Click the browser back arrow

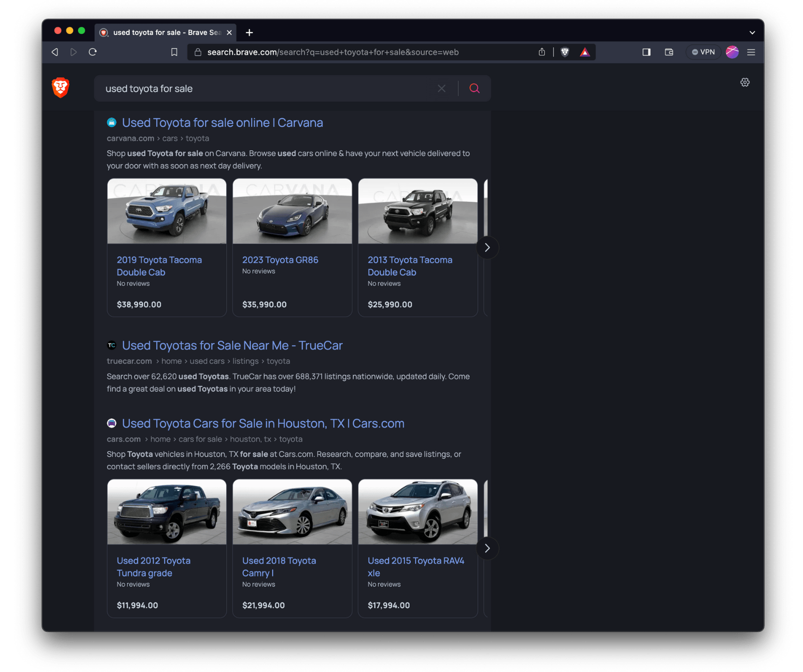[x=55, y=52]
